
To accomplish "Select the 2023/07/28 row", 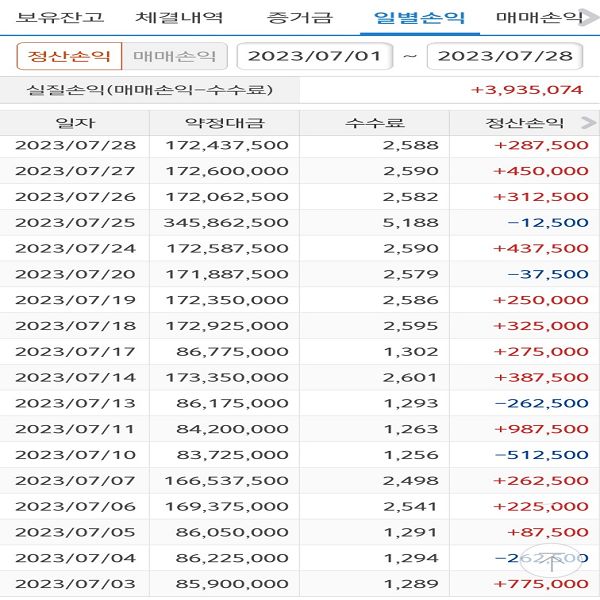I will (300, 145).
